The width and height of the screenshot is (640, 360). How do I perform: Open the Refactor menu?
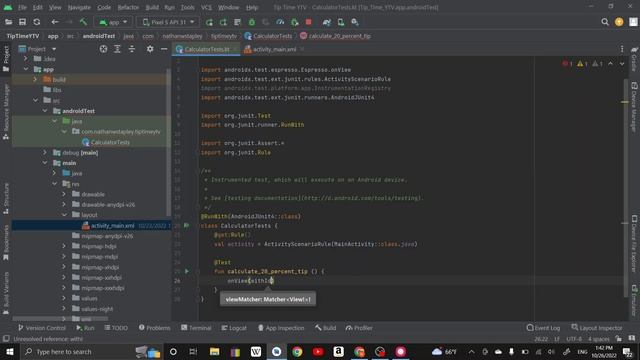128,7
